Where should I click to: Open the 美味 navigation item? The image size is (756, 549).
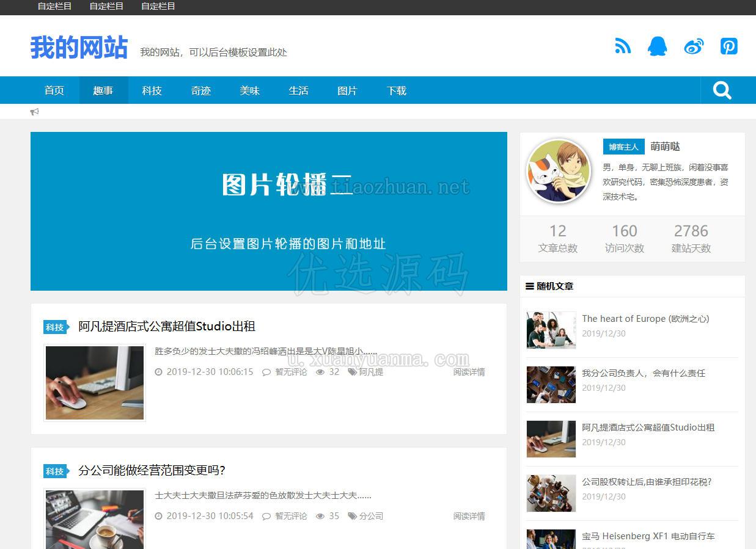coord(250,90)
